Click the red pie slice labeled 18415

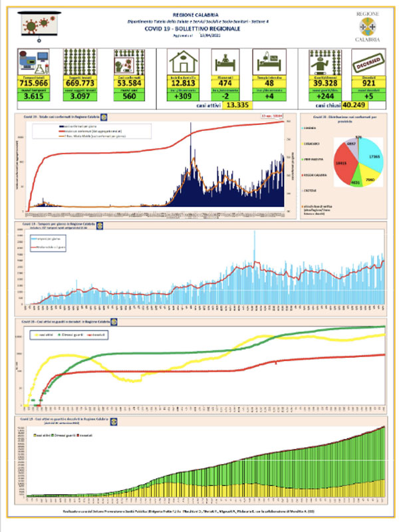coord(343,164)
